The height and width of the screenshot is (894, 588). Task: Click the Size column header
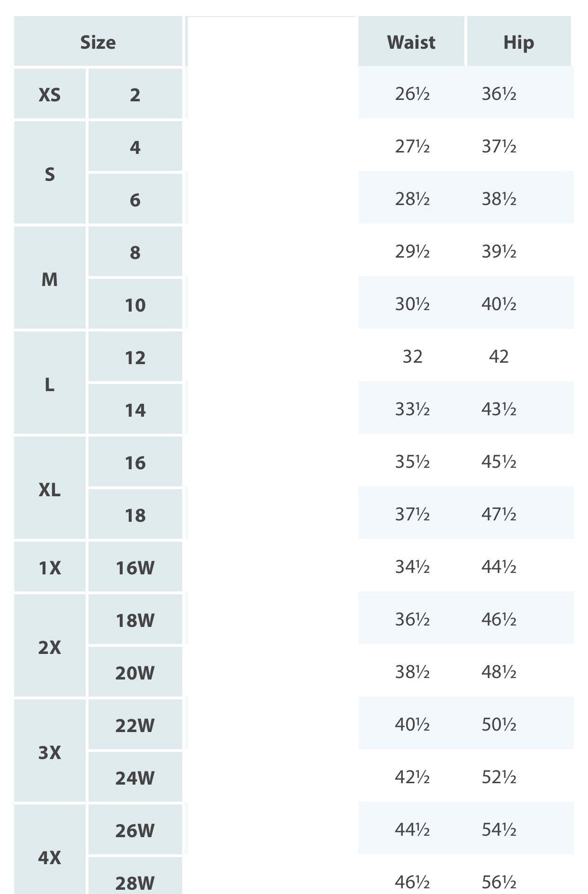pyautogui.click(x=98, y=42)
